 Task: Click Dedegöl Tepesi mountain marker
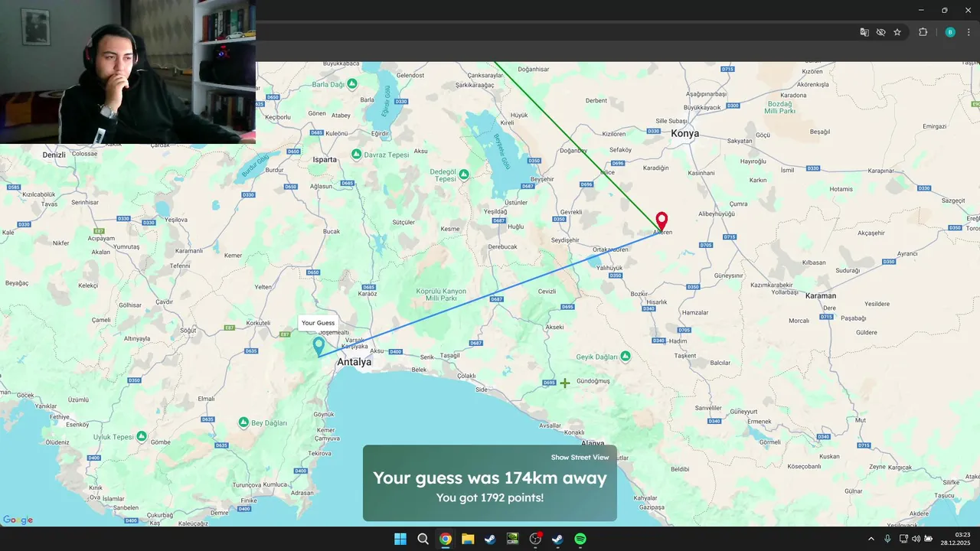(464, 175)
